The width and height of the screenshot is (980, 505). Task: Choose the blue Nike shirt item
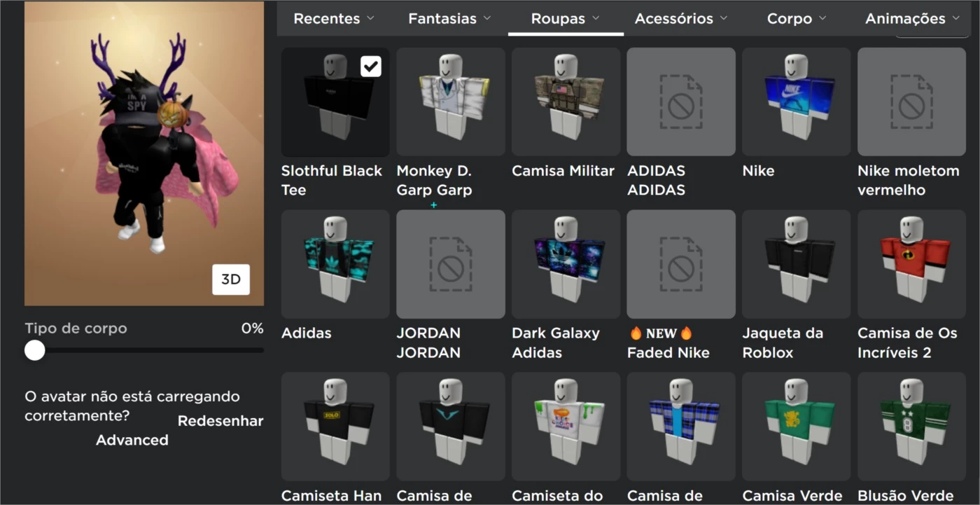pyautogui.click(x=796, y=102)
